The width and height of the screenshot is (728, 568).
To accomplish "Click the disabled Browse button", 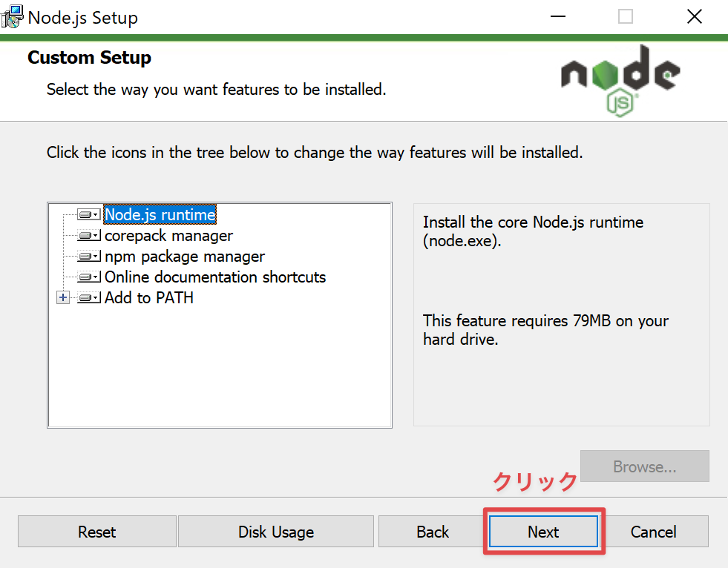I will [644, 466].
